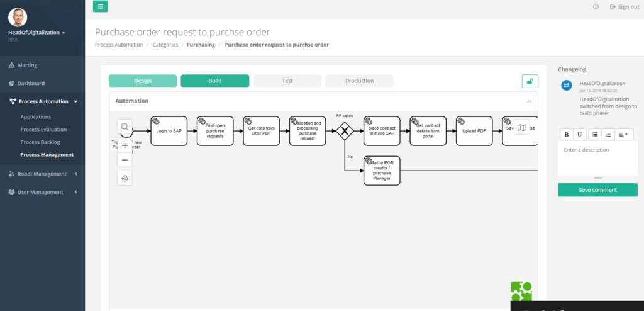Click the magnifier search icon on diagram
This screenshot has height=311, width=644.
coord(125,127)
